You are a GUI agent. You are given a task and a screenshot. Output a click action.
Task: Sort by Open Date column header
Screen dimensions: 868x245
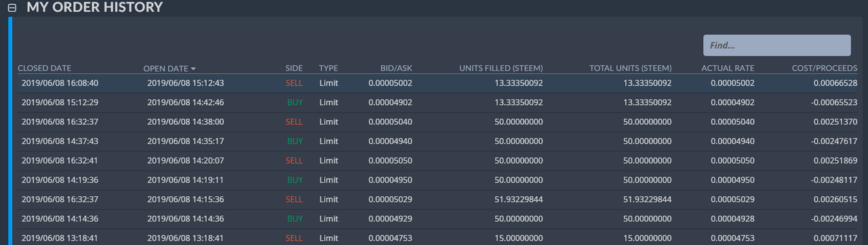[x=165, y=69]
